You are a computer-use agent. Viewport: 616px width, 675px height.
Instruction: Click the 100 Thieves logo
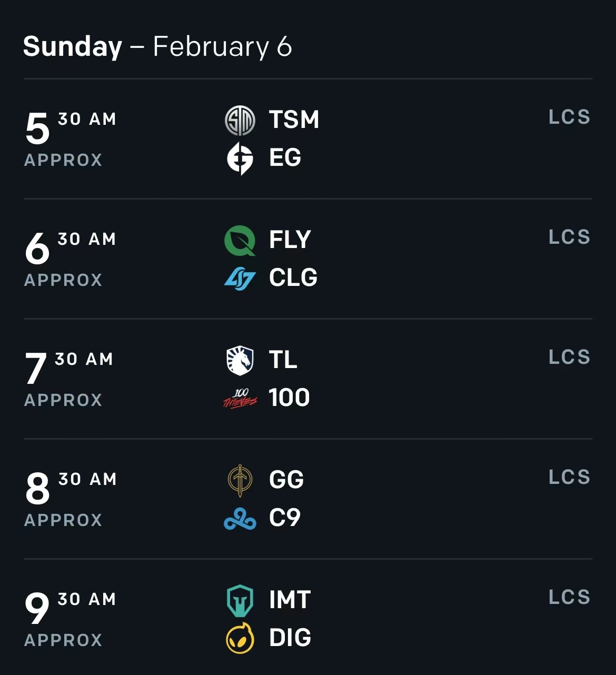[x=240, y=399]
